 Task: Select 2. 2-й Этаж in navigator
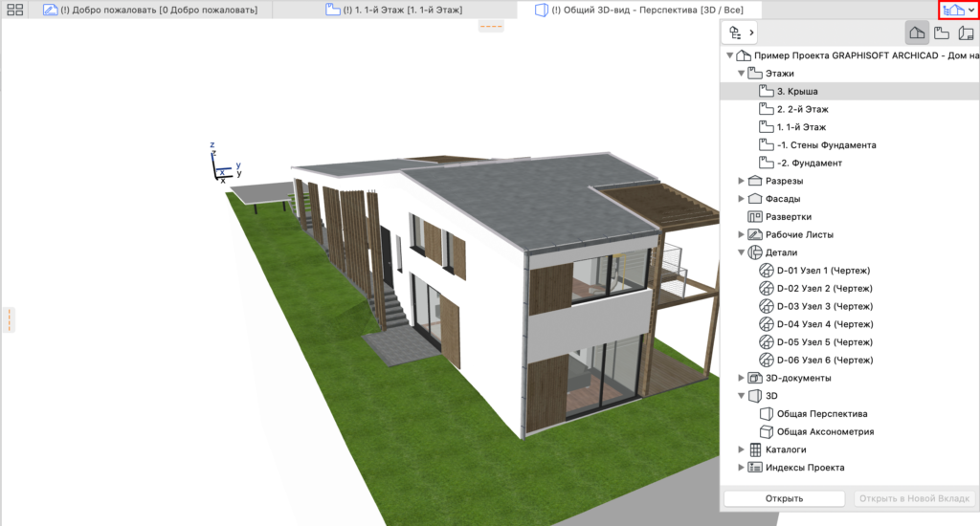[801, 109]
